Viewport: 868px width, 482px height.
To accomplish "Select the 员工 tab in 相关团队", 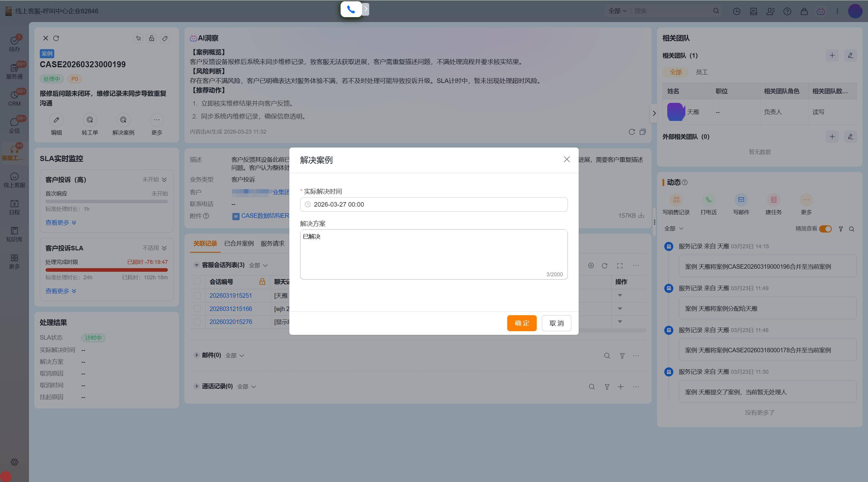I will (702, 72).
